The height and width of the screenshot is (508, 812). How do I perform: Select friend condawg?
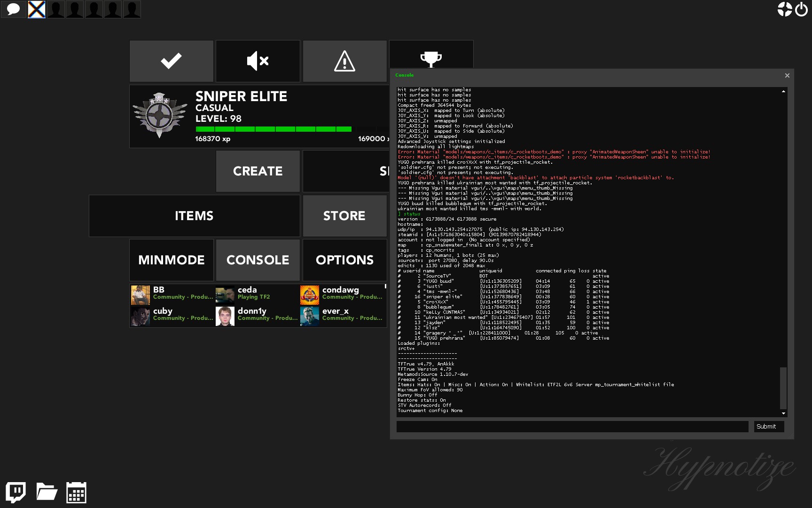pyautogui.click(x=341, y=295)
